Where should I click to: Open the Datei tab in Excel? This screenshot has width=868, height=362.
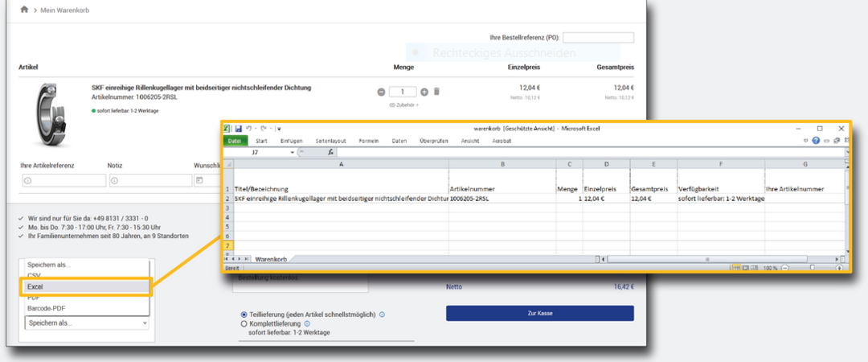pyautogui.click(x=235, y=141)
